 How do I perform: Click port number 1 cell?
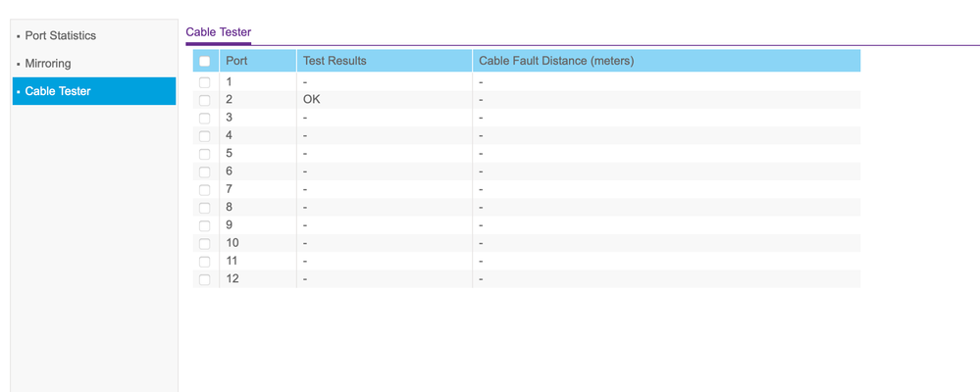tap(257, 81)
